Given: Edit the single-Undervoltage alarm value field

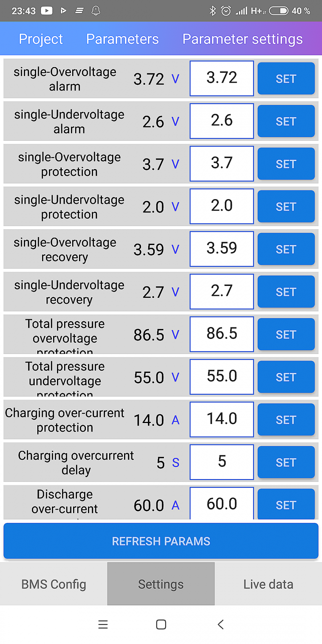Looking at the screenshot, I should (x=222, y=121).
